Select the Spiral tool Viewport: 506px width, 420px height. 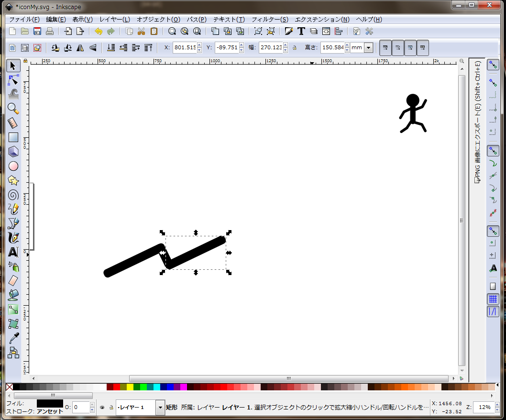click(x=13, y=195)
